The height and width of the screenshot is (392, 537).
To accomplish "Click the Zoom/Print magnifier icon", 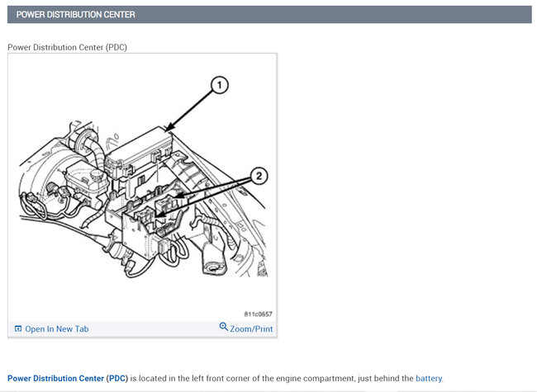I will pos(223,327).
